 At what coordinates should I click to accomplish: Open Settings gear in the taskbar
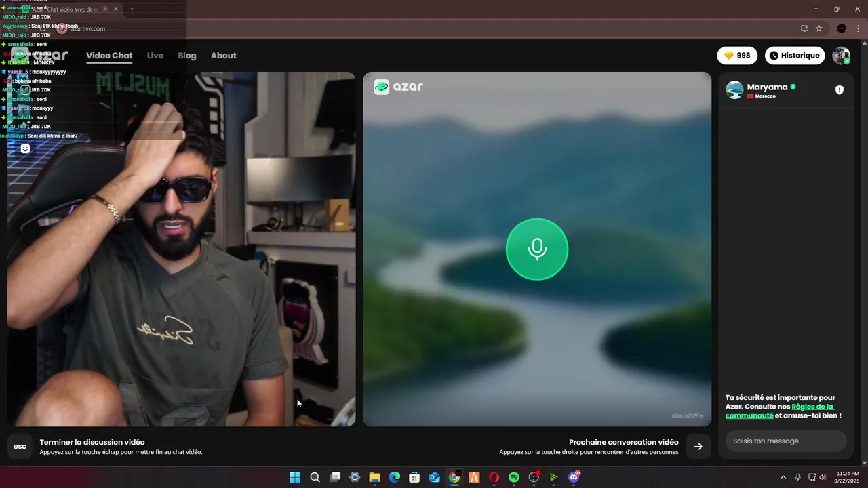pyautogui.click(x=355, y=477)
